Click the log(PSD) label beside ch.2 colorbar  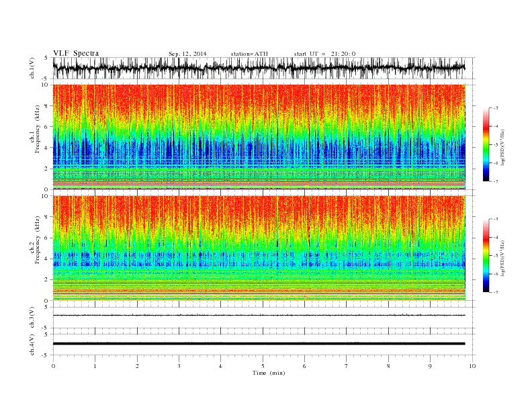click(502, 257)
